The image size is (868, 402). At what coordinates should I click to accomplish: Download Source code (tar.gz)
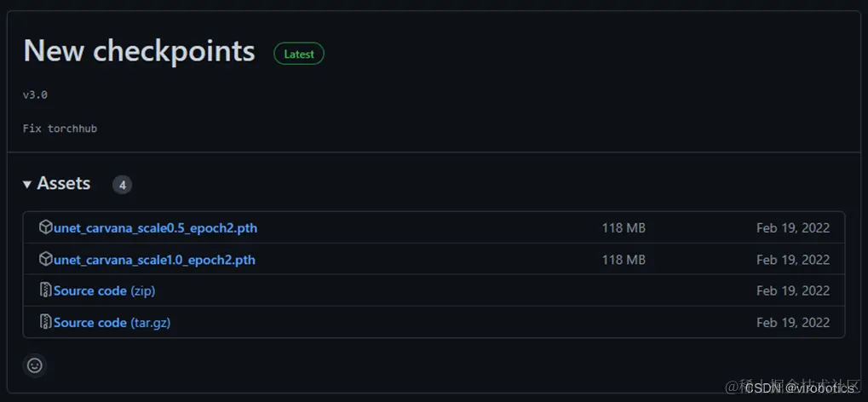(112, 323)
